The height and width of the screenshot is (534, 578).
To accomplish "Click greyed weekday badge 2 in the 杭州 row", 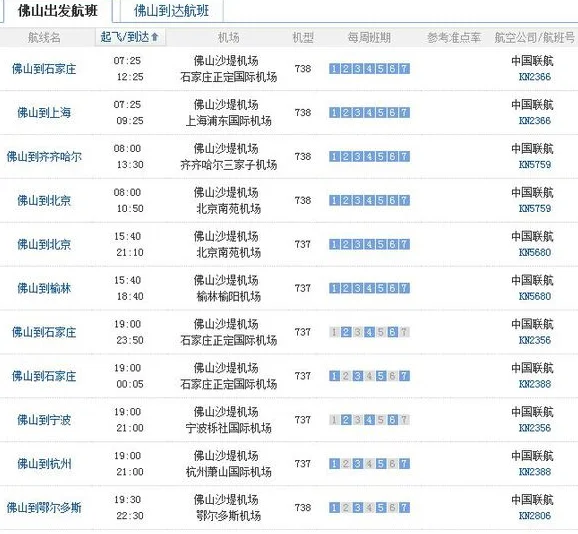I will [346, 463].
